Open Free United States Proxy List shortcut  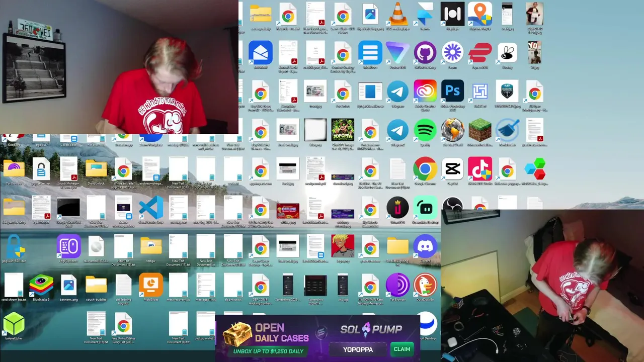tap(123, 324)
